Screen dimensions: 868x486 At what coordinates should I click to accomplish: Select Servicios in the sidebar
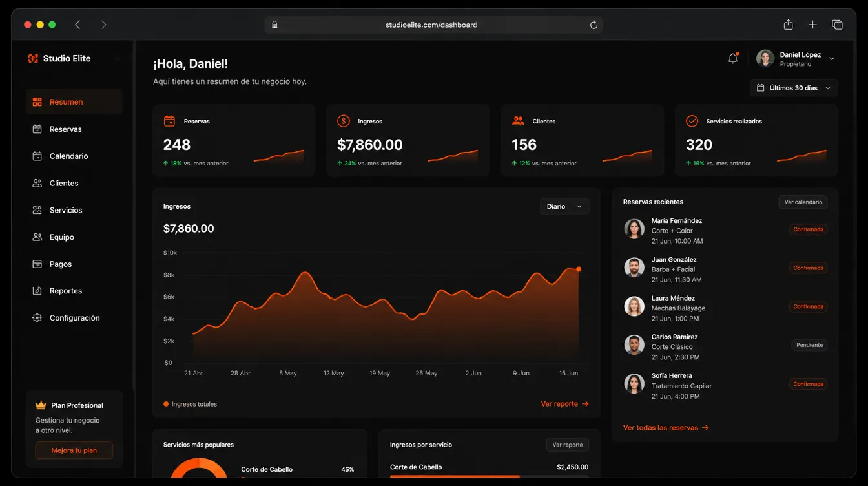click(74, 210)
